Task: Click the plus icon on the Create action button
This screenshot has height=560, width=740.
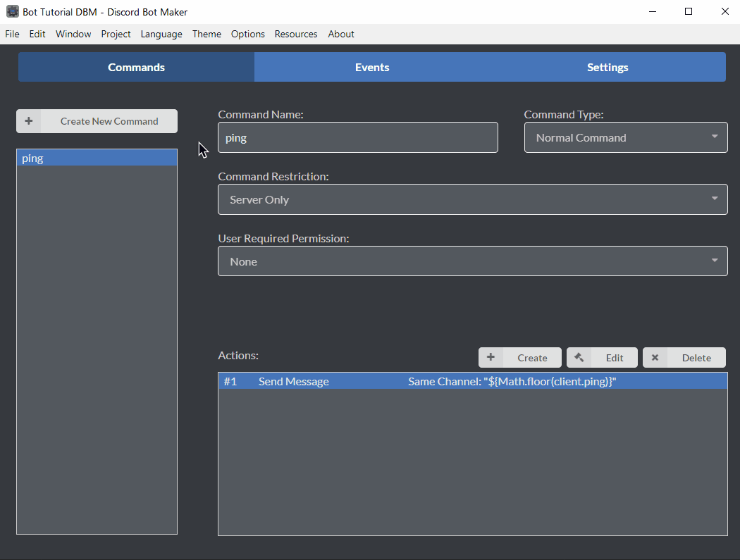Action: (491, 357)
